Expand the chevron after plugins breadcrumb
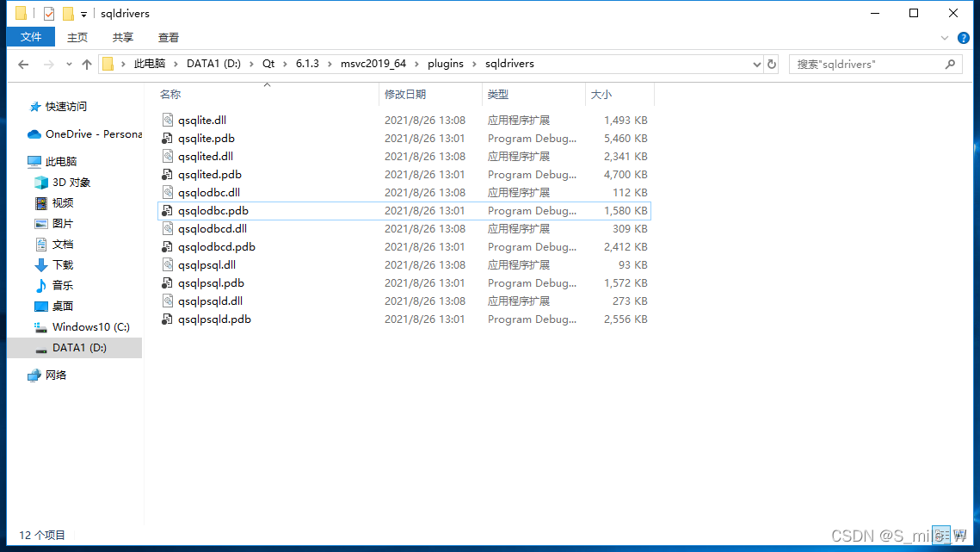Image resolution: width=980 pixels, height=552 pixels. tap(474, 64)
